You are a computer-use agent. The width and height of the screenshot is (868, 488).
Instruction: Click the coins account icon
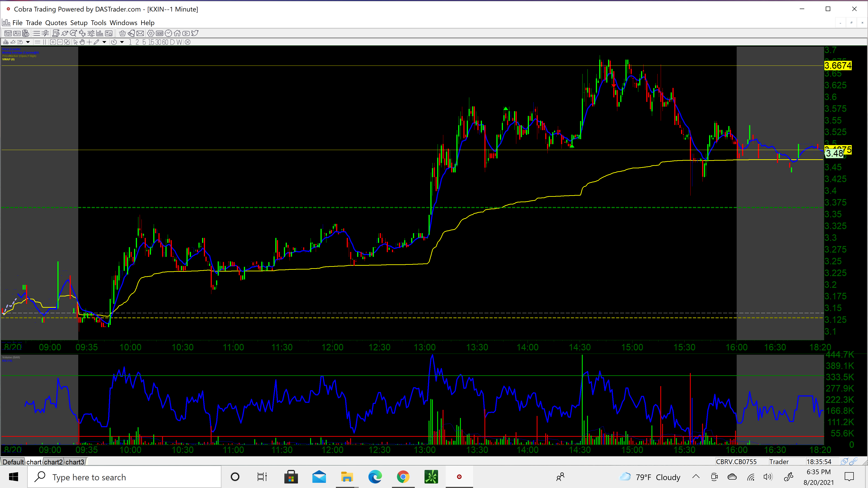pos(26,33)
